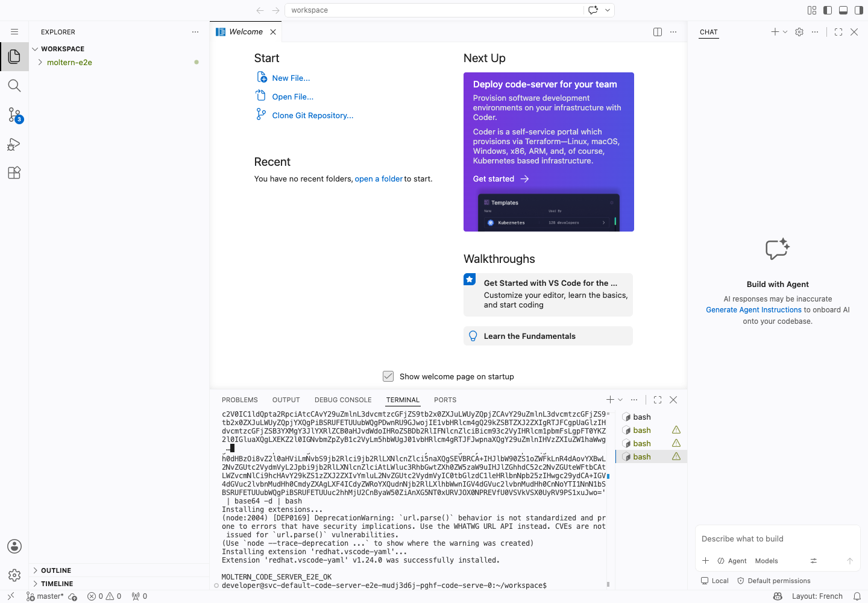Click the New Chat plus icon

tap(775, 32)
